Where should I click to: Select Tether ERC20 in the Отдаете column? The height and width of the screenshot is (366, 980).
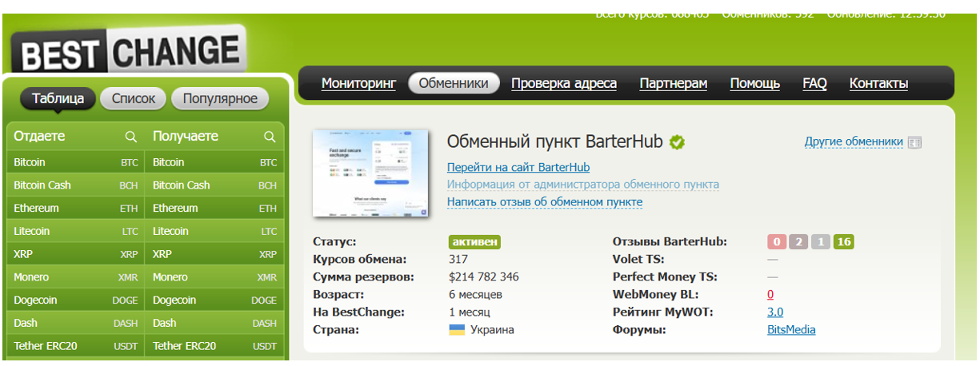(x=75, y=347)
